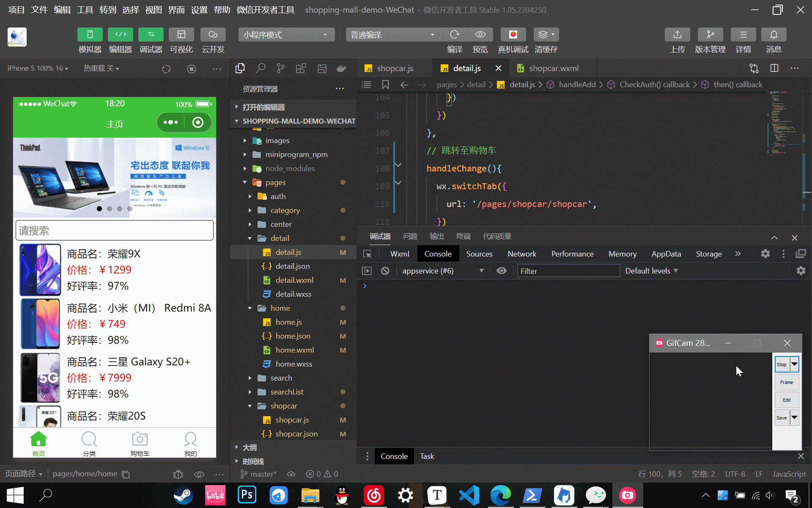Screen dimensions: 812x508
Task: Select the Network devtools tab
Action: 522,254
